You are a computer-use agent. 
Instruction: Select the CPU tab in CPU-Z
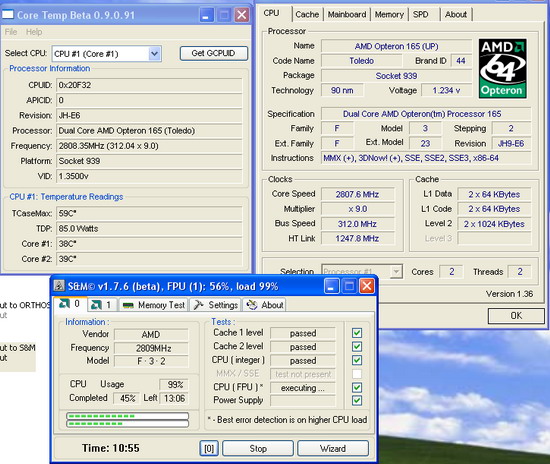coord(271,13)
